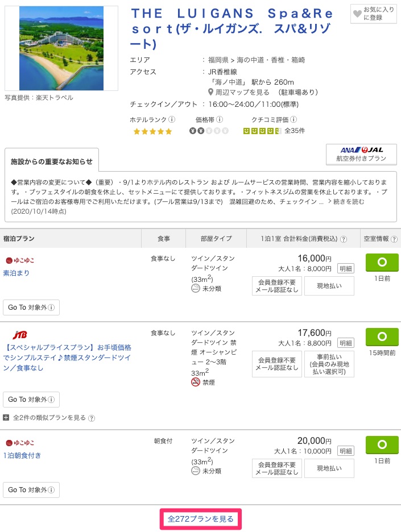
Task: Show details 明細 for the 17,600円 plan
Action: 346,343
